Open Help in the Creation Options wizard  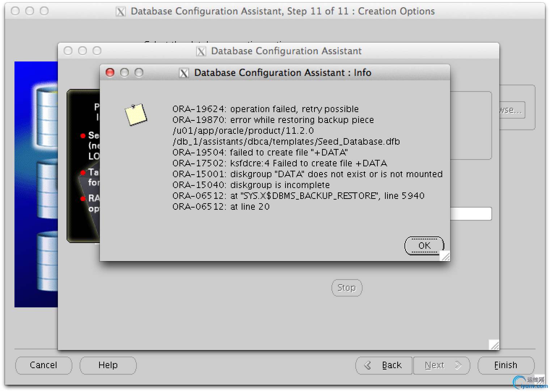click(108, 365)
